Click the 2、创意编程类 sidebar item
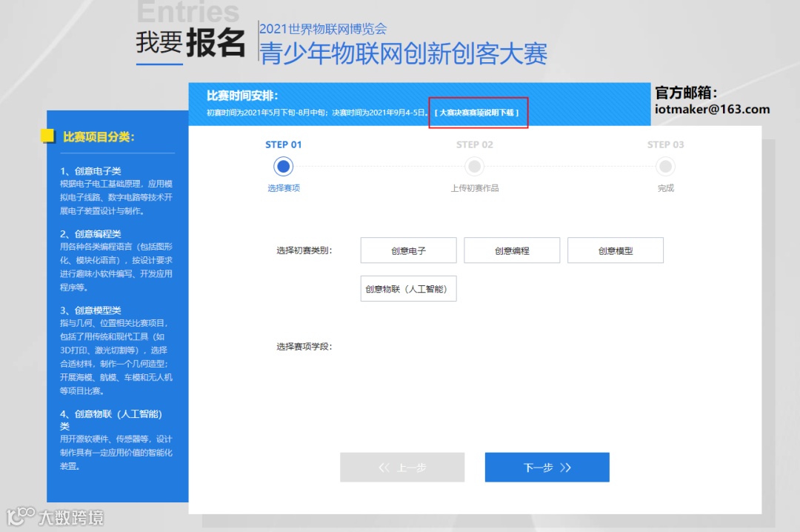The width and height of the screenshot is (800, 532). (x=90, y=233)
